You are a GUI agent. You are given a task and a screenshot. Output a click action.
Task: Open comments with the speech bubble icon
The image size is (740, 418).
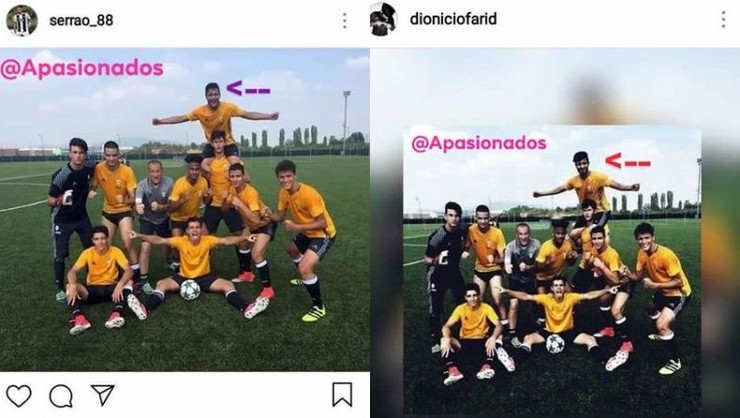click(x=61, y=396)
